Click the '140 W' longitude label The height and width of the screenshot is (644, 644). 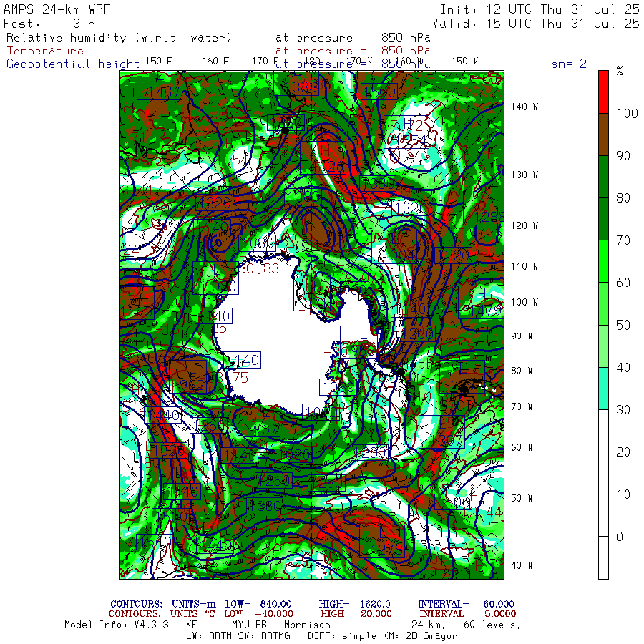point(525,107)
